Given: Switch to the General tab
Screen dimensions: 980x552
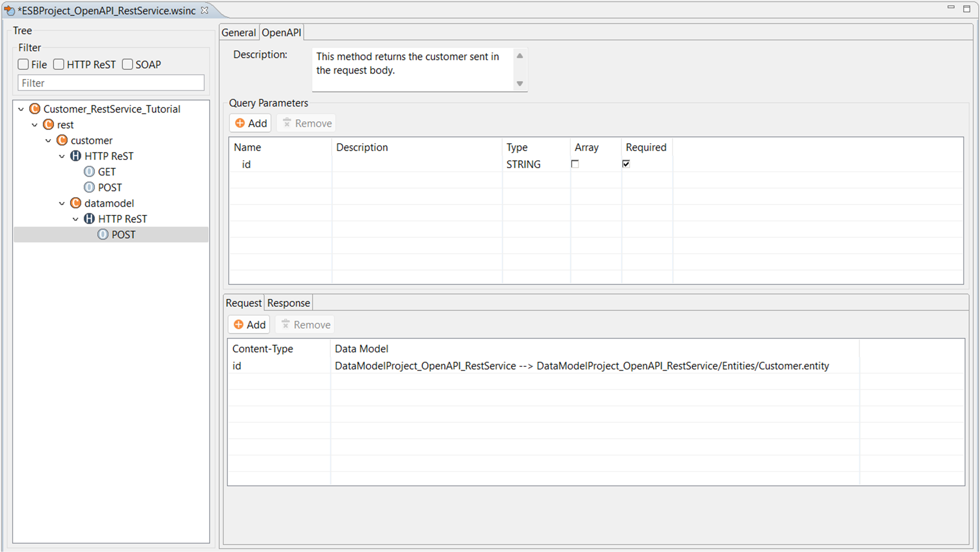Looking at the screenshot, I should 239,33.
